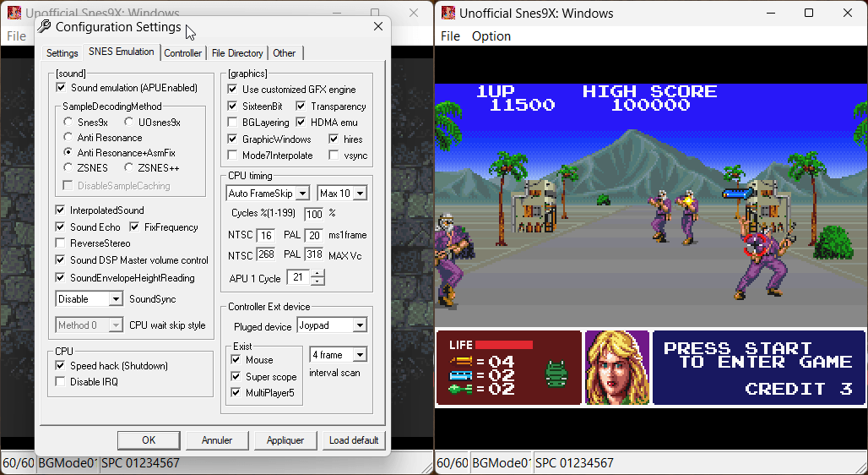Switch to the Settings tab
Screen dimensions: 868x475
pos(62,53)
